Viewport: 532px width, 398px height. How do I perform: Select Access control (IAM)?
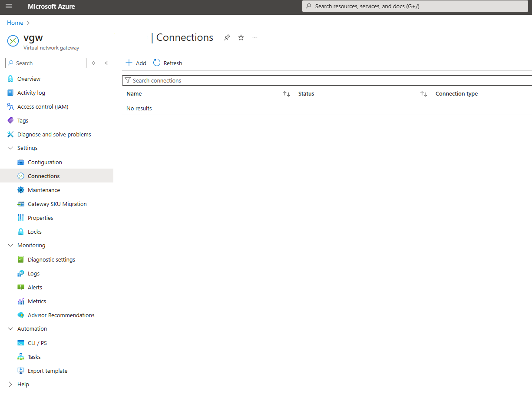43,106
